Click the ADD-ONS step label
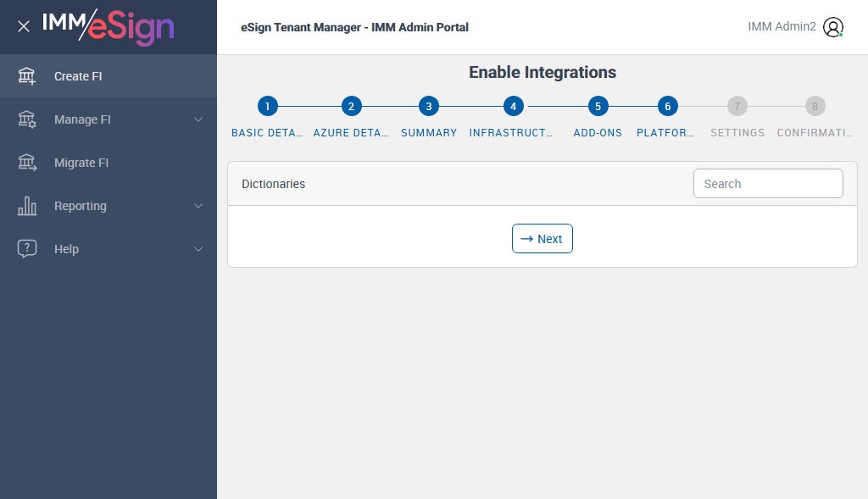This screenshot has height=499, width=868. 598,133
